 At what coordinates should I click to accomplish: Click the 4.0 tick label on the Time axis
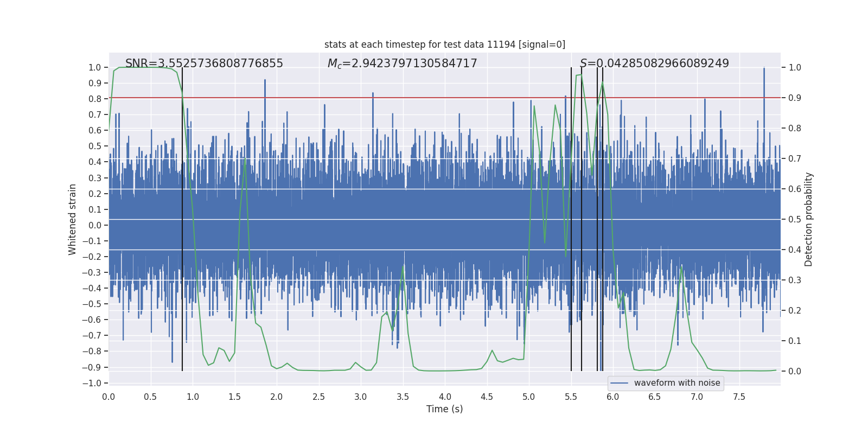(x=445, y=397)
